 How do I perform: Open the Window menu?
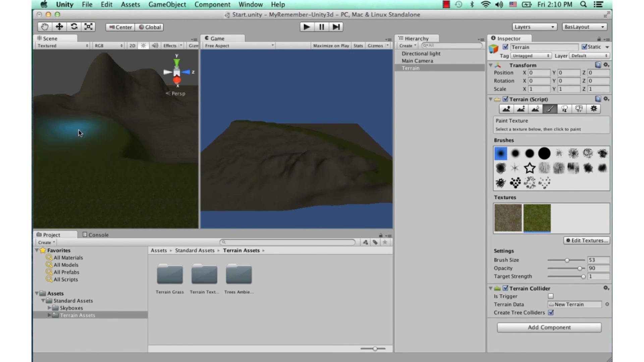pyautogui.click(x=251, y=4)
